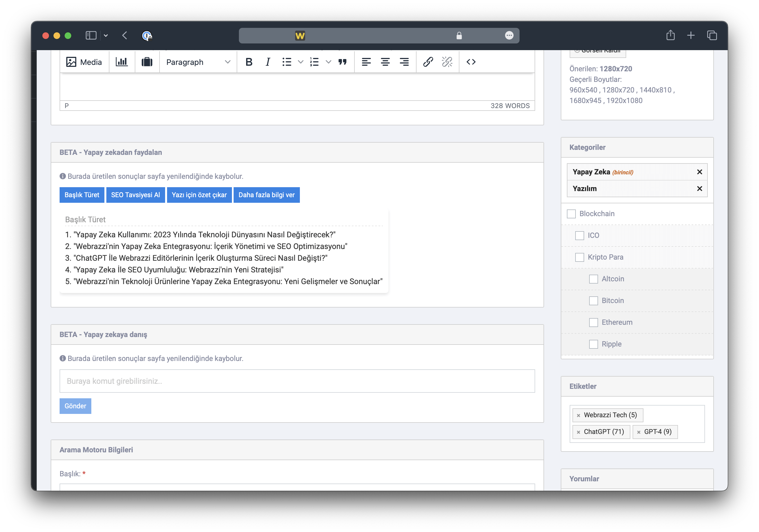This screenshot has width=759, height=532.
Task: Click the unlink icon in the toolbar
Action: tap(447, 62)
